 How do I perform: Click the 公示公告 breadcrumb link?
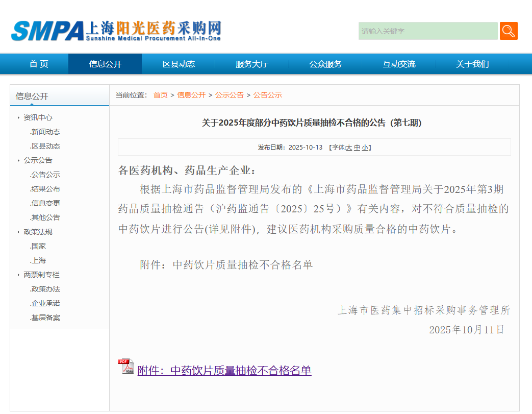pos(229,95)
